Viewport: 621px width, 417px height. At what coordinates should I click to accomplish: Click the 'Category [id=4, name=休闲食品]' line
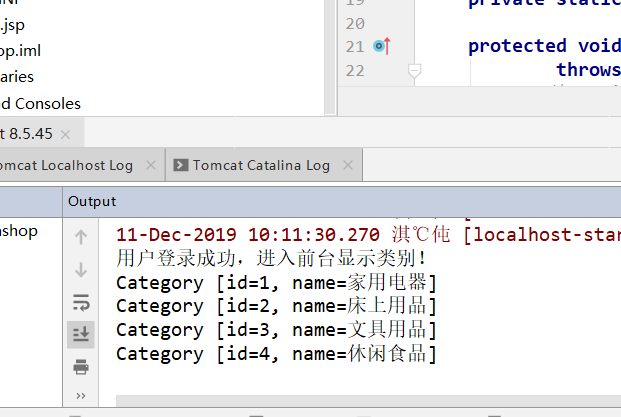tap(276, 354)
